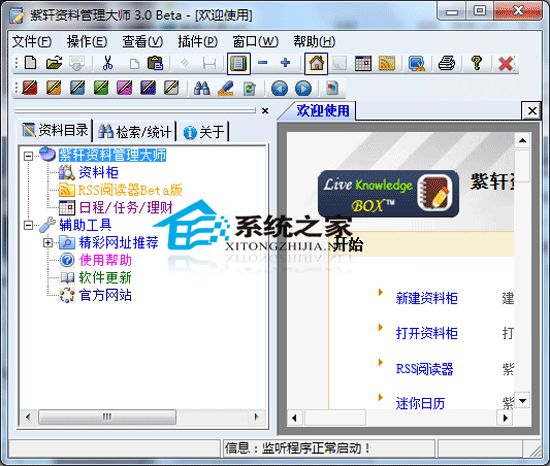Image resolution: width=550 pixels, height=466 pixels.
Task: Expand the 精彩网址推荐 tree node
Action: (48, 243)
